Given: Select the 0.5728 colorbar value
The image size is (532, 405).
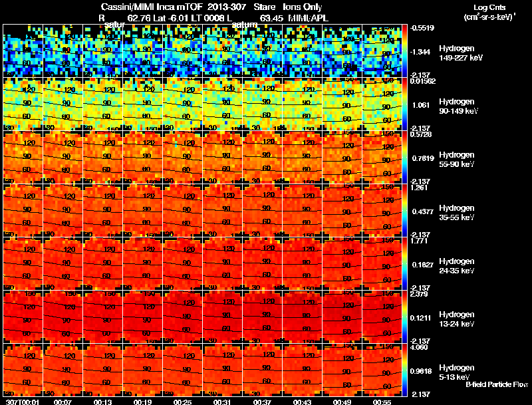Looking at the screenshot, I should [421, 134].
